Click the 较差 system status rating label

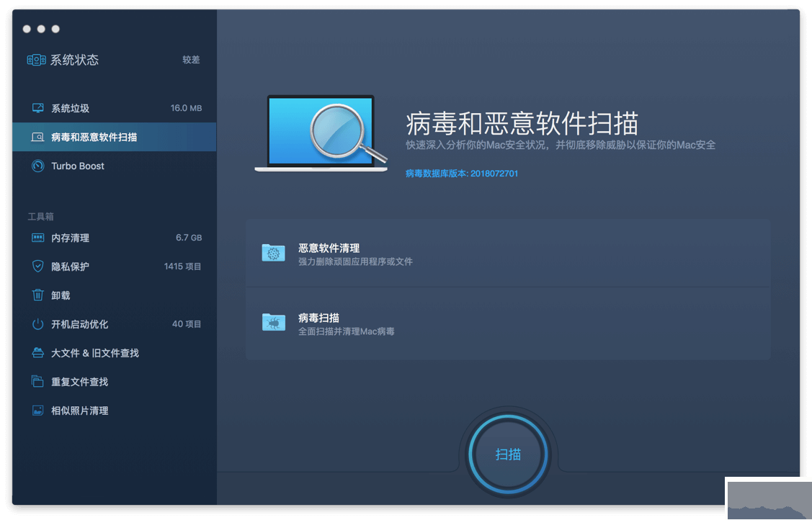tap(190, 60)
